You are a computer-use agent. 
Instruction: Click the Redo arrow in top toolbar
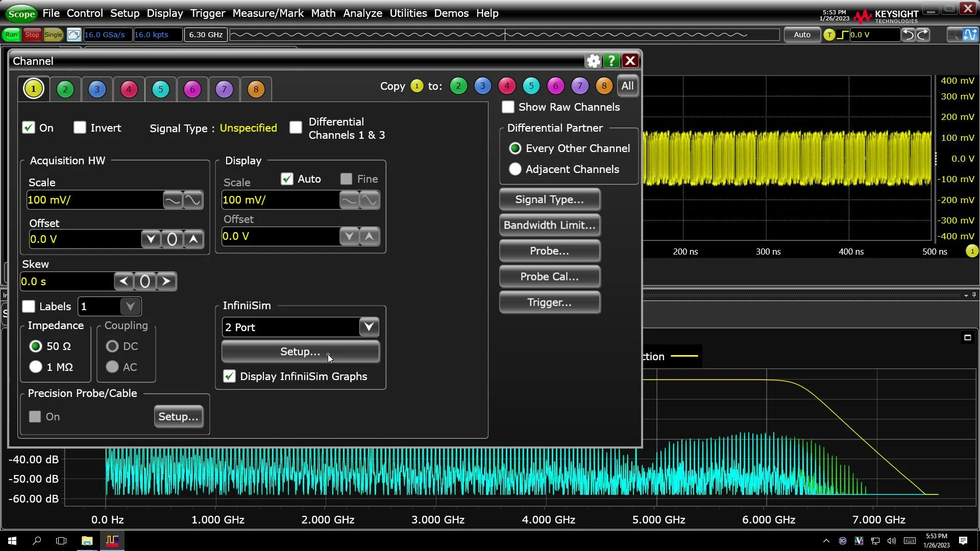[923, 35]
